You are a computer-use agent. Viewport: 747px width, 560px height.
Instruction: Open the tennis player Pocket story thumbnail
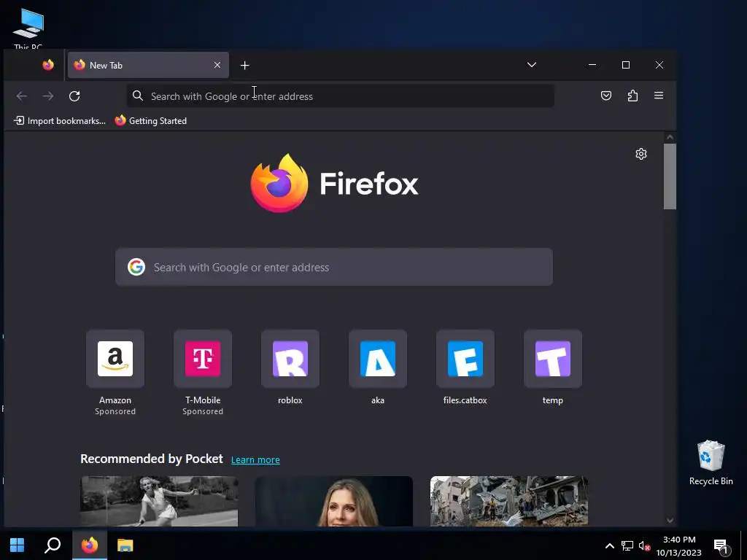pos(159,501)
